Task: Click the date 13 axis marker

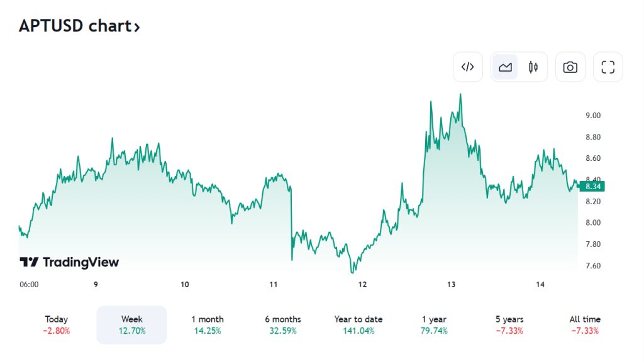Action: 452,285
